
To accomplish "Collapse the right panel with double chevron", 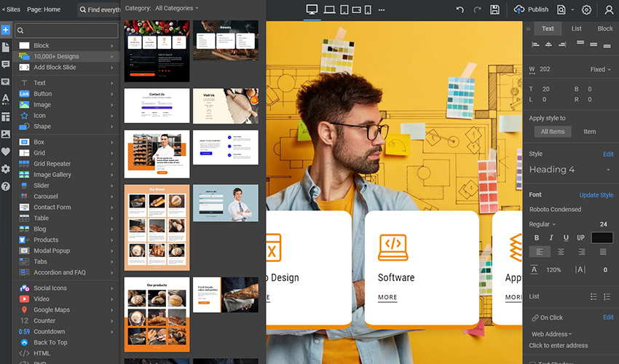I will click(x=528, y=29).
